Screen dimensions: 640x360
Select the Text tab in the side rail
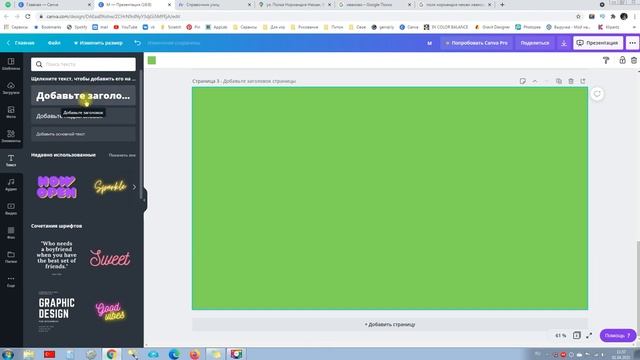[11, 160]
